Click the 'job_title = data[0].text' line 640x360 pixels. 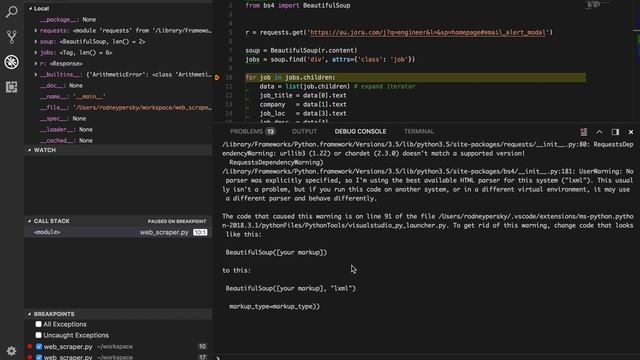point(303,96)
